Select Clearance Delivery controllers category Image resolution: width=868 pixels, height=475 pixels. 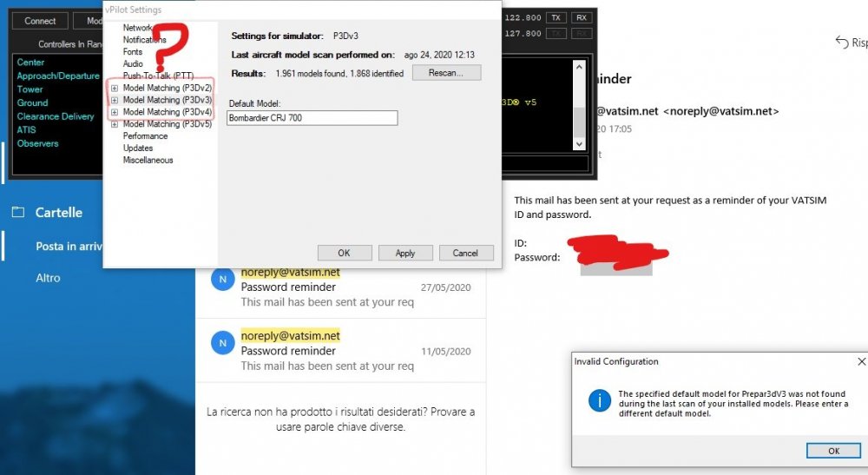point(56,116)
